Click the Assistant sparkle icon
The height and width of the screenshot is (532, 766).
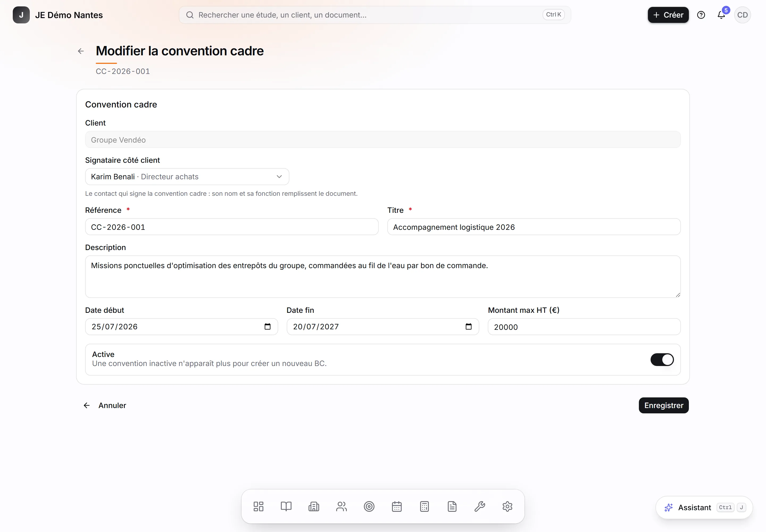click(668, 507)
